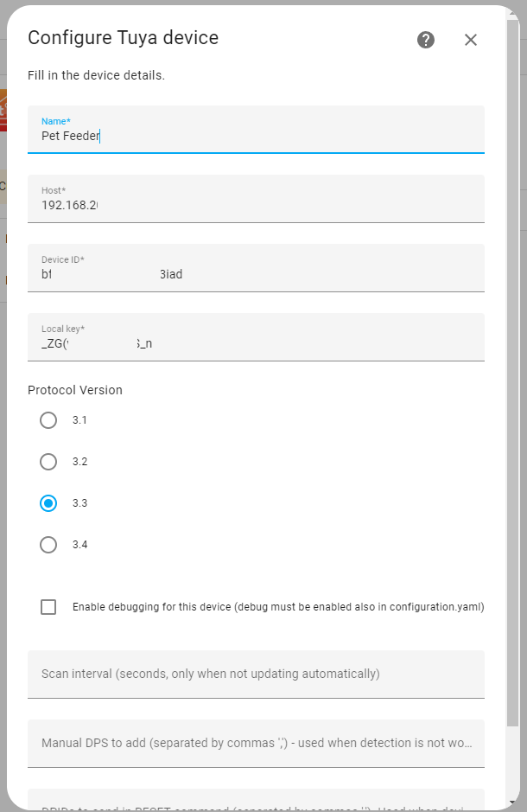Image resolution: width=527 pixels, height=812 pixels.
Task: Focus the Scan interval seconds field
Action: tap(256, 674)
